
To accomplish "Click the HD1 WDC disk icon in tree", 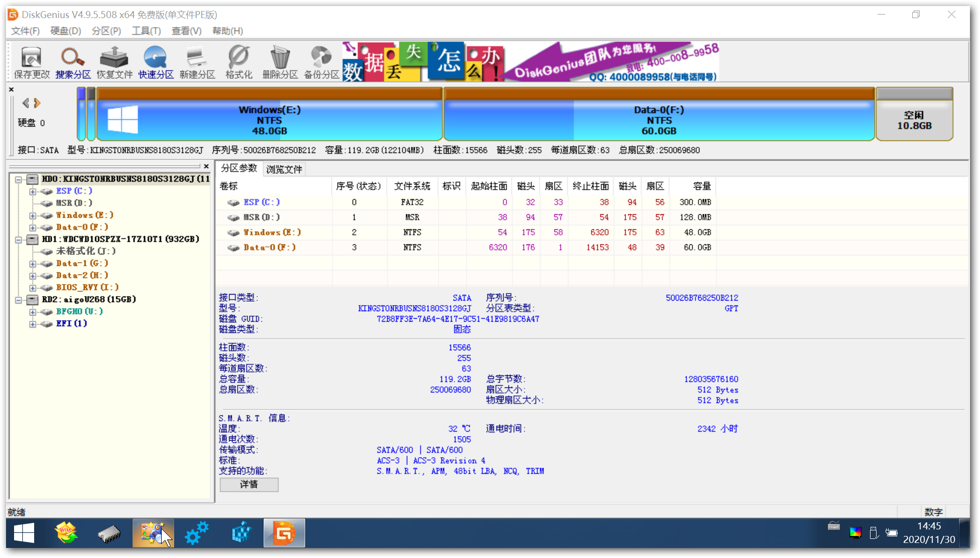I will [x=33, y=239].
